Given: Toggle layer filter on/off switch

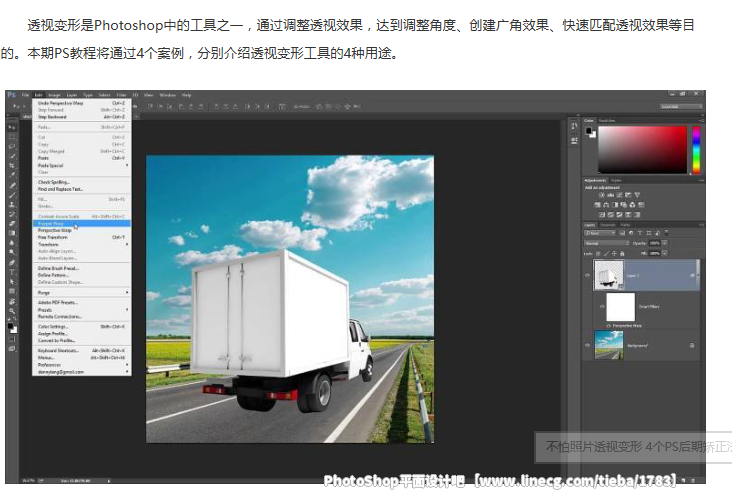Looking at the screenshot, I should [x=666, y=232].
